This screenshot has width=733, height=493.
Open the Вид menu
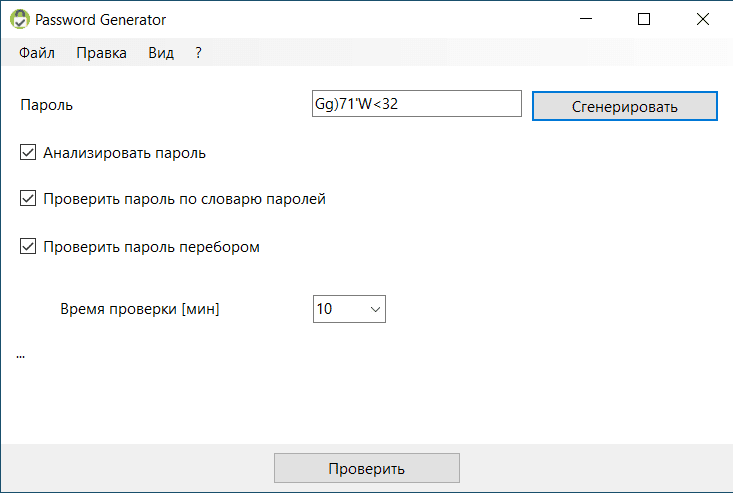[161, 53]
